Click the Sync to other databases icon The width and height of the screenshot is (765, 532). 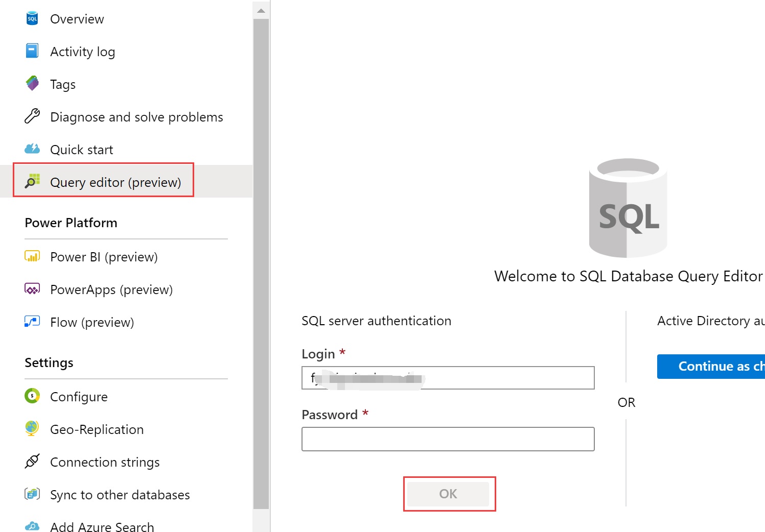pos(32,494)
